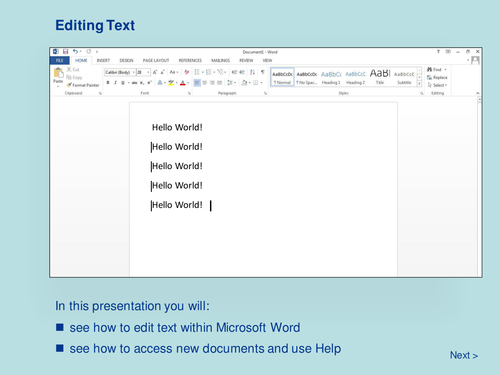The width and height of the screenshot is (500, 375).
Task: Toggle Bold formatting
Action: [108, 83]
